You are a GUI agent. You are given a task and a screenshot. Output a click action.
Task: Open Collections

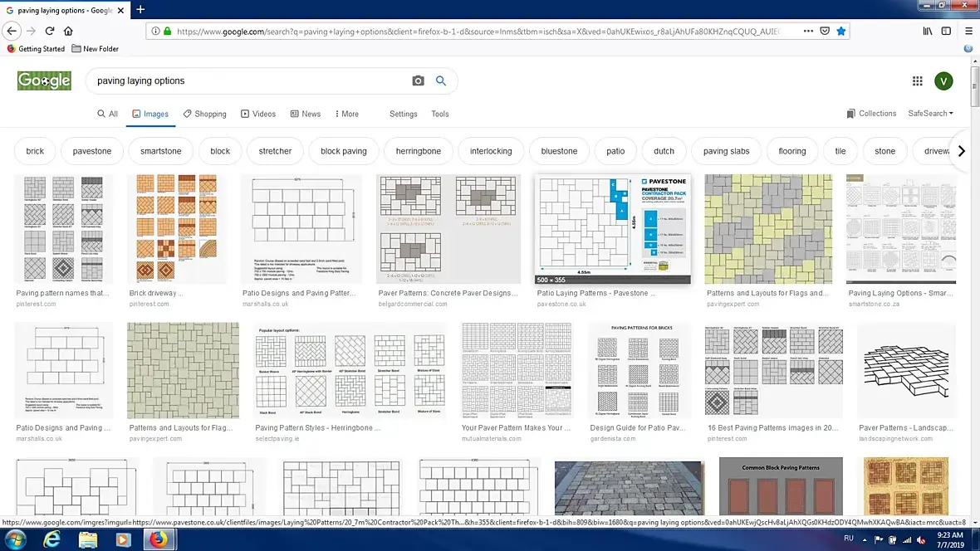click(x=871, y=113)
